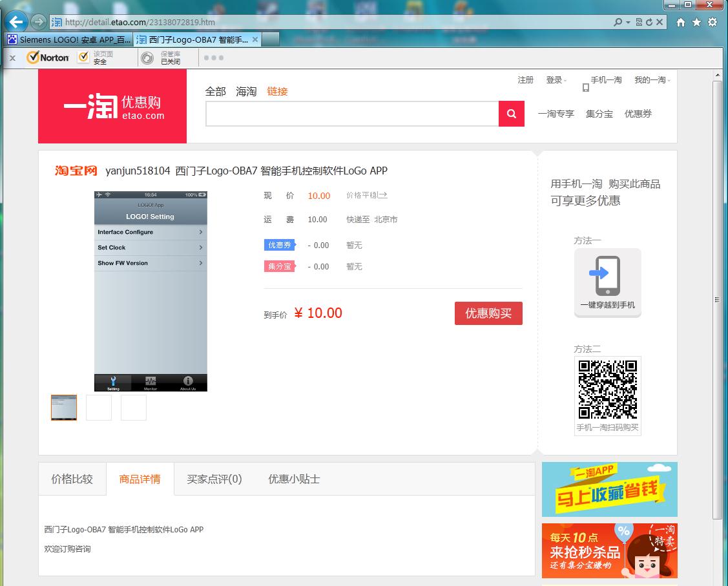This screenshot has height=586, width=728.
Task: Click the product title 西门子Logo-OBA7 link
Action: tap(282, 171)
